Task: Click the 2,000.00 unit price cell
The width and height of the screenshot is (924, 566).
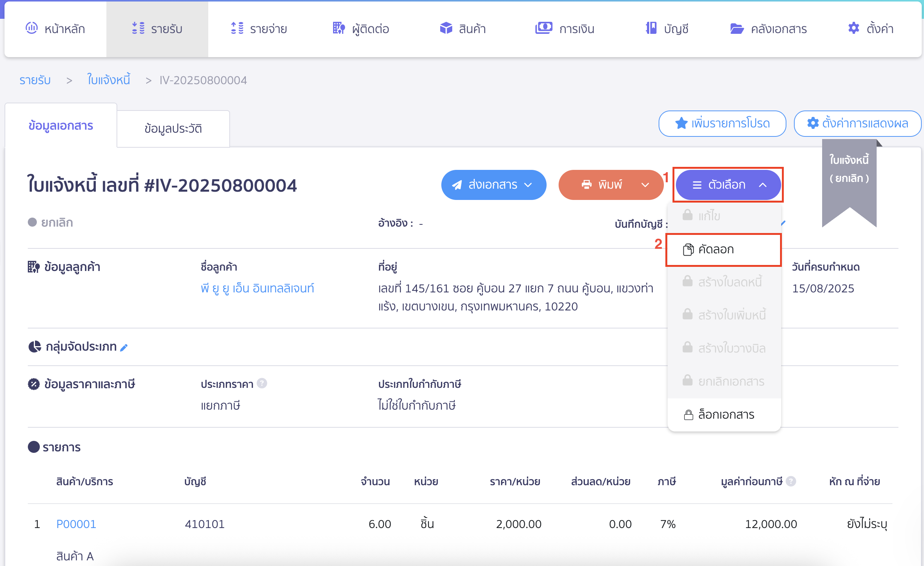Action: click(519, 524)
